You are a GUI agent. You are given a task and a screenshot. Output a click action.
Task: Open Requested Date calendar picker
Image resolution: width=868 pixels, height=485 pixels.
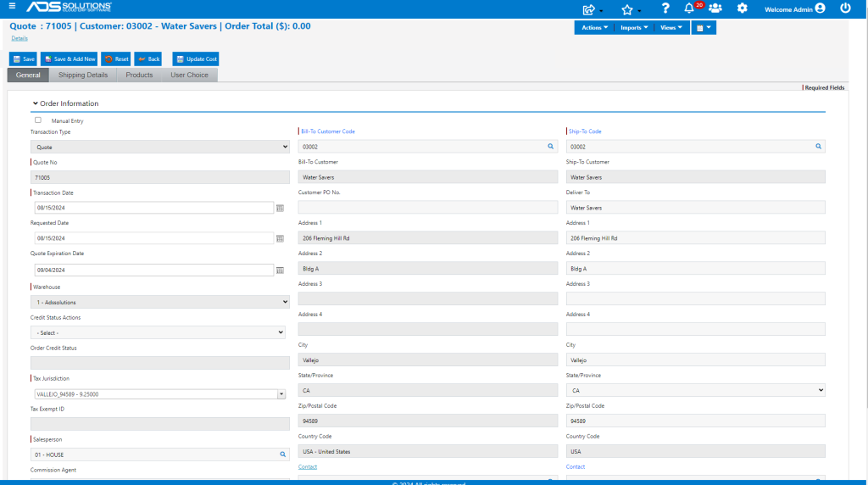pyautogui.click(x=280, y=238)
